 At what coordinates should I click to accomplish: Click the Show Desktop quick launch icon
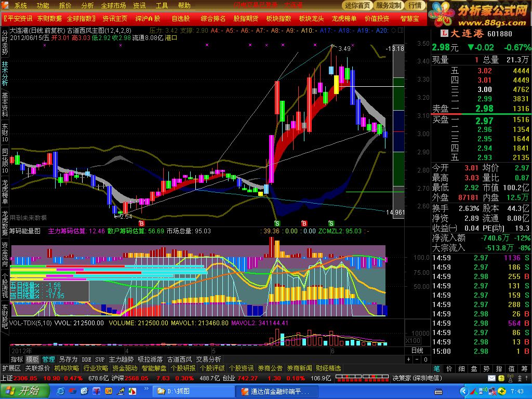(85, 391)
